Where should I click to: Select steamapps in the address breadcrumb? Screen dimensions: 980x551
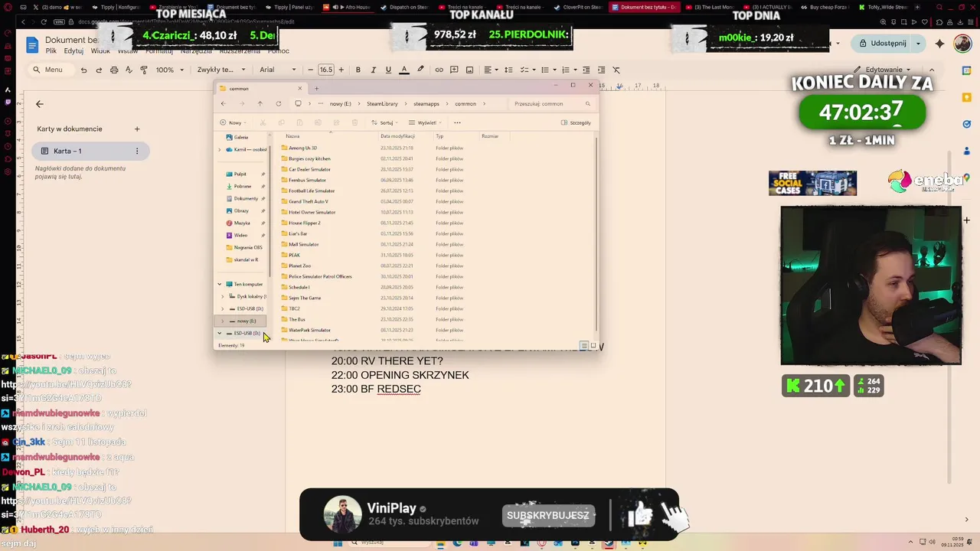[426, 103]
